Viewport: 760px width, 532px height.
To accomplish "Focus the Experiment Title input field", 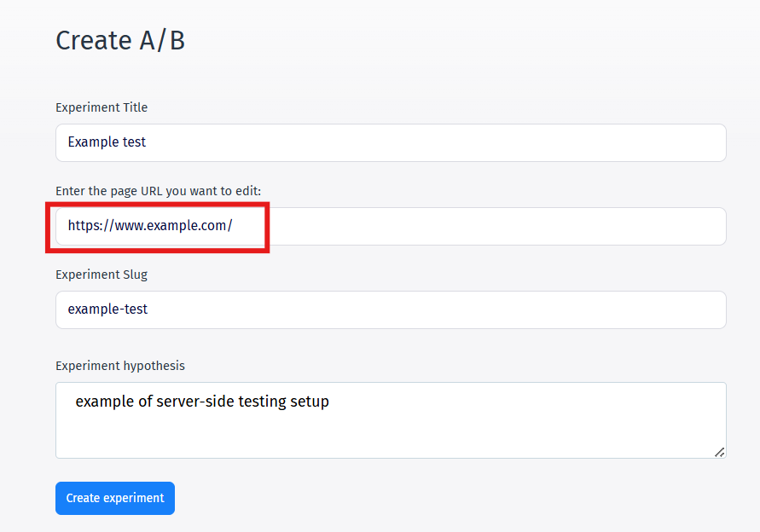I will click(391, 142).
